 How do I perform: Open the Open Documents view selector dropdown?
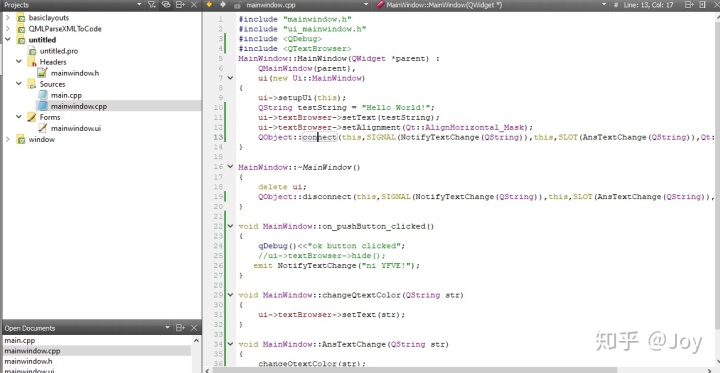[x=167, y=328]
